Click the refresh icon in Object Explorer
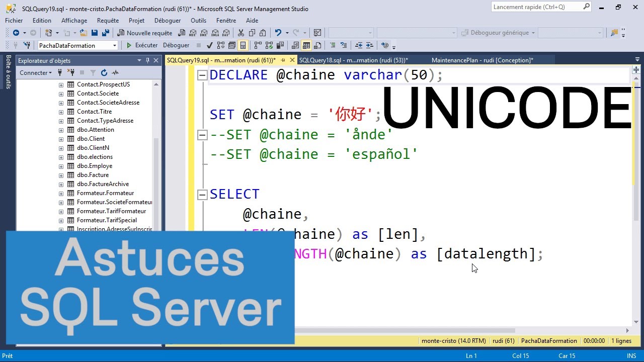Viewport: 644px width, 362px height. pyautogui.click(x=104, y=72)
